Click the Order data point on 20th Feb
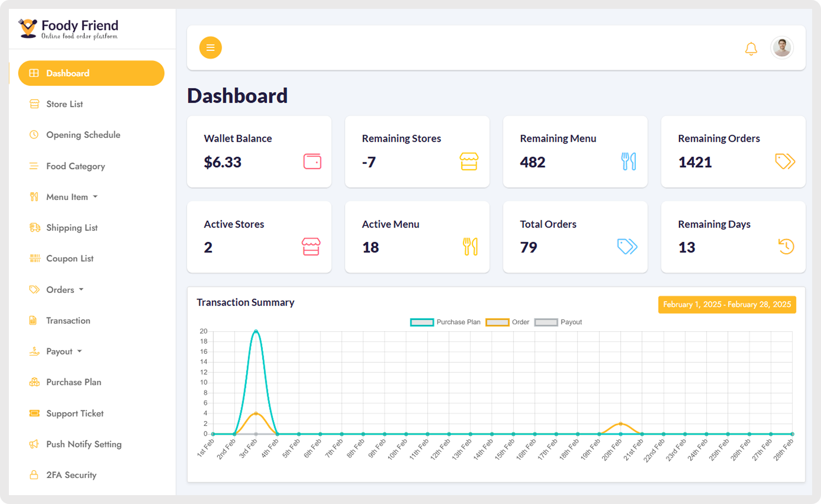Viewport: 821px width, 504px height. pyautogui.click(x=620, y=424)
